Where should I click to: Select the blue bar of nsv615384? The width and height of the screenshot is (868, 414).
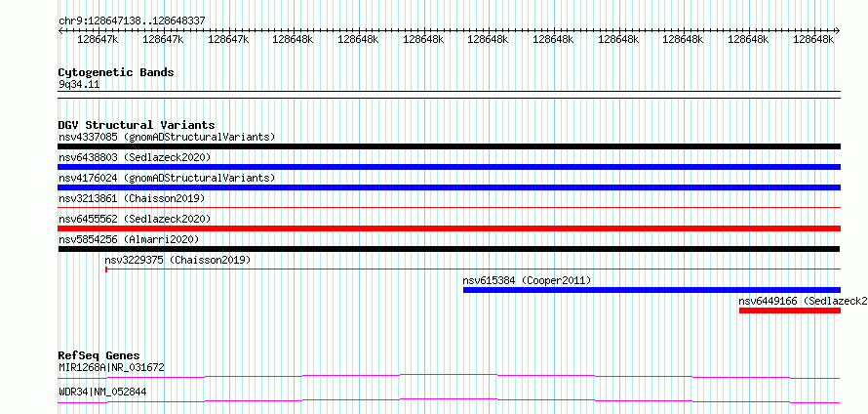651,290
